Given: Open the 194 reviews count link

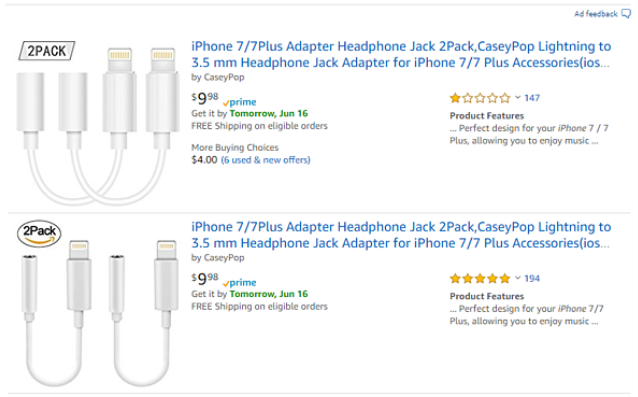Looking at the screenshot, I should click(532, 279).
